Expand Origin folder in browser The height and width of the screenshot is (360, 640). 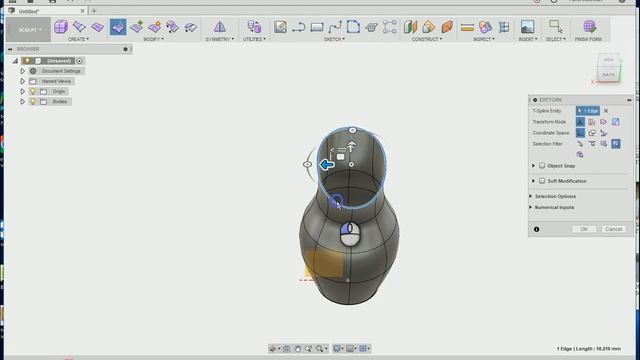[22, 91]
